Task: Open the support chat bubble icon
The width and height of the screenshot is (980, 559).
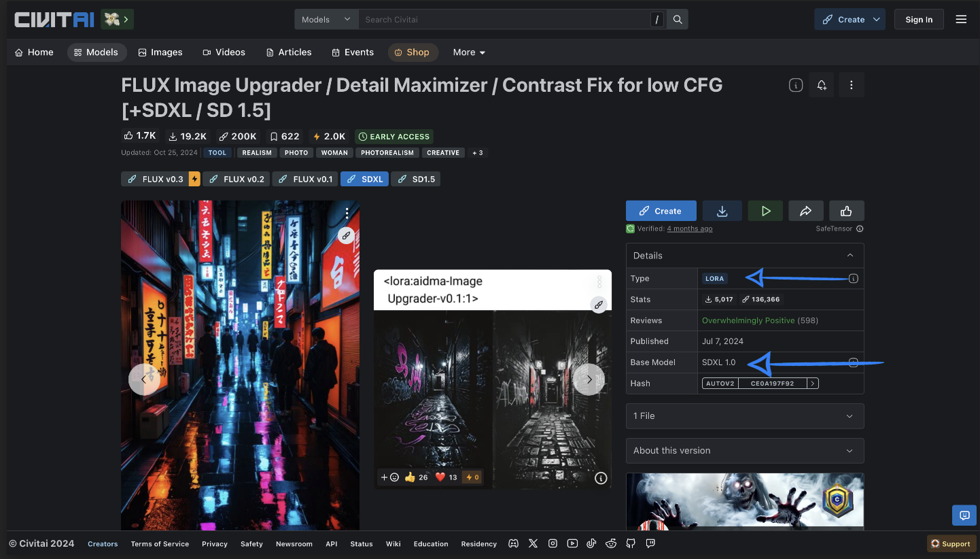Action: point(964,515)
